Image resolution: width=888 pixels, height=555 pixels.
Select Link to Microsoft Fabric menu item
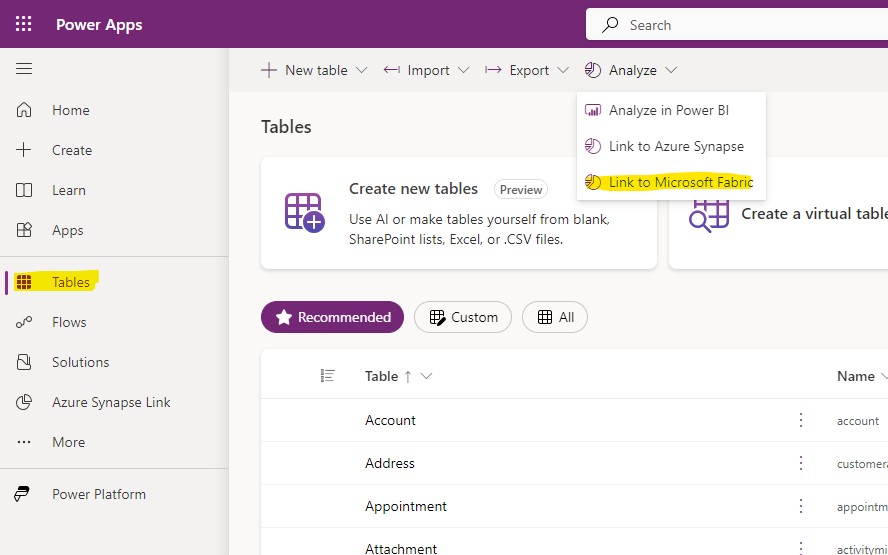671,182
